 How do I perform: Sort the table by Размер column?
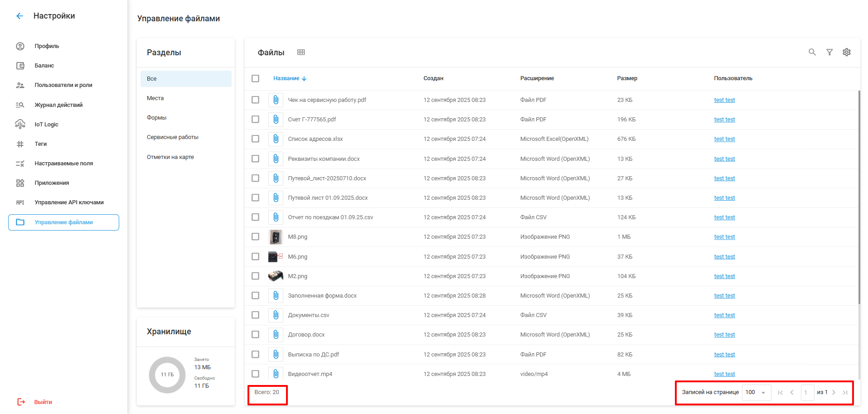coord(627,78)
